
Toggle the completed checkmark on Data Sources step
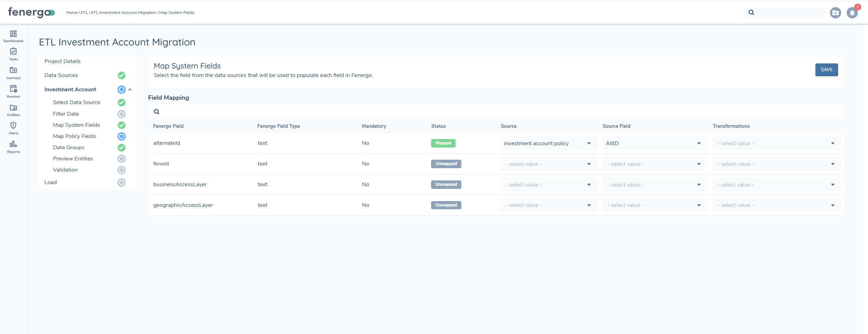coord(122,75)
